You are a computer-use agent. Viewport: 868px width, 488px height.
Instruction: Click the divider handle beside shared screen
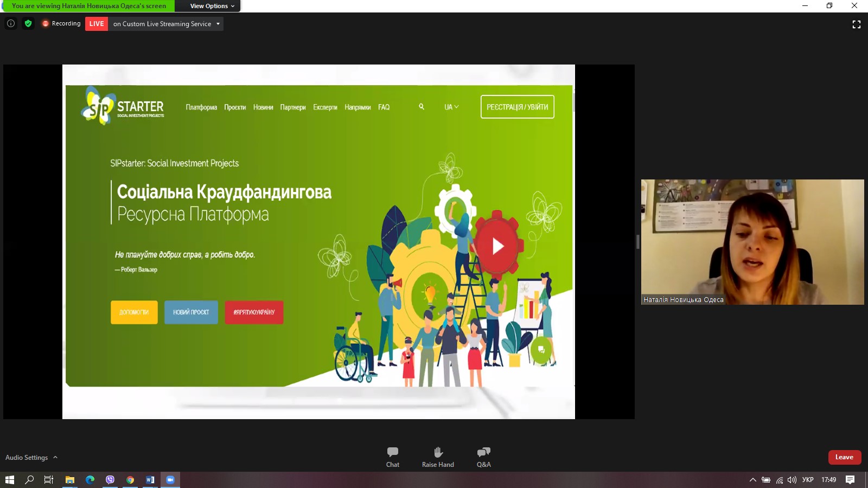coord(638,242)
